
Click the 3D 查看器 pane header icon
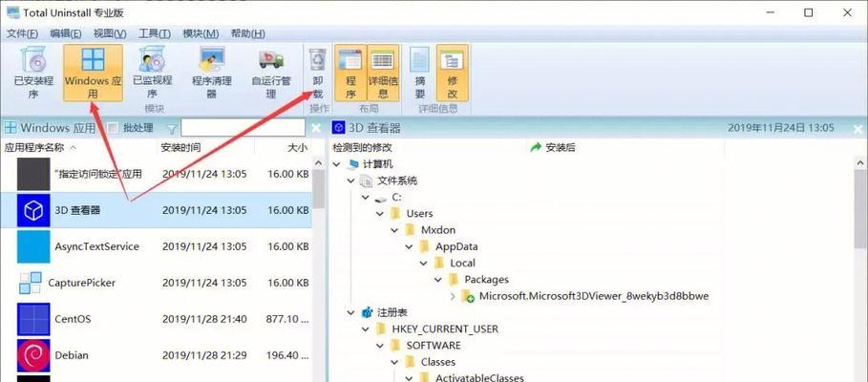337,128
